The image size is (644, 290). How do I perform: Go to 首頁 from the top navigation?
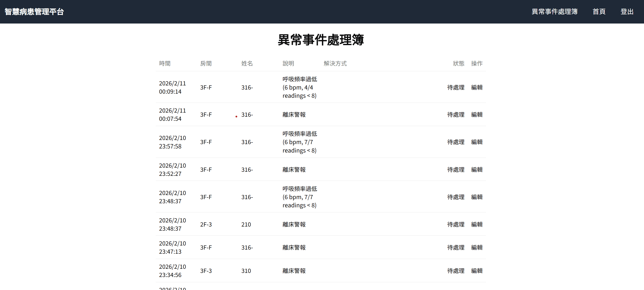click(x=599, y=12)
